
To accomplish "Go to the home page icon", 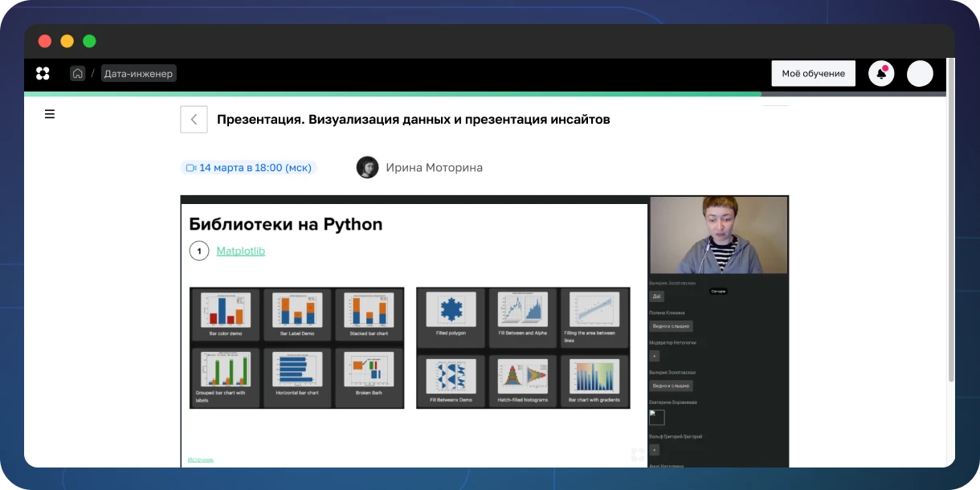I will [x=77, y=73].
